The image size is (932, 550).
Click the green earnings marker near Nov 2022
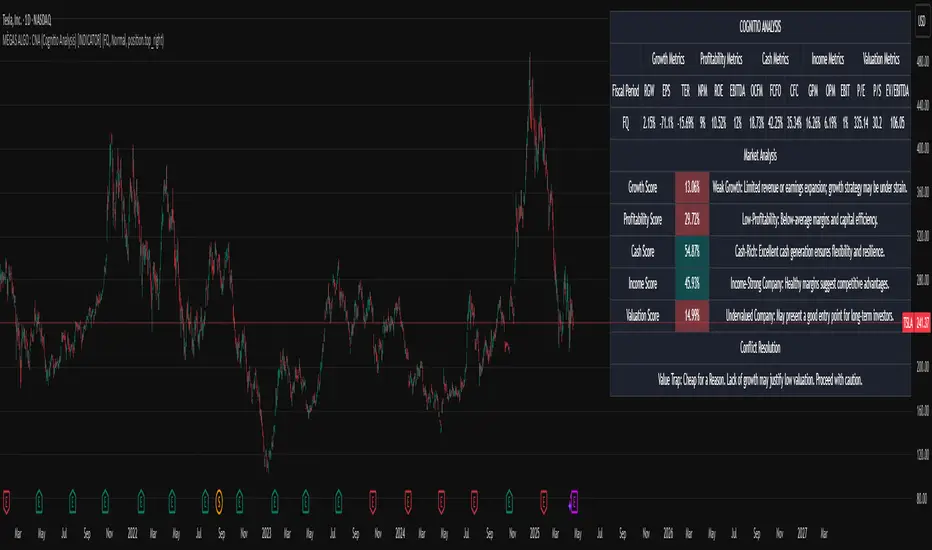pos(240,501)
